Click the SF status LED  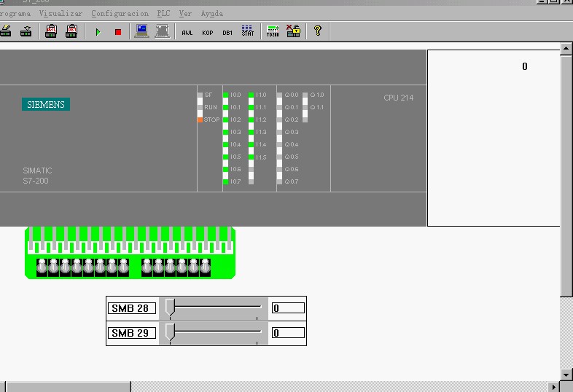[x=200, y=95]
